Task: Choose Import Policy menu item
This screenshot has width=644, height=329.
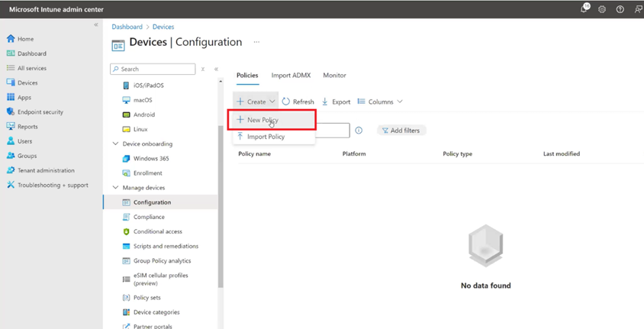Action: point(266,137)
